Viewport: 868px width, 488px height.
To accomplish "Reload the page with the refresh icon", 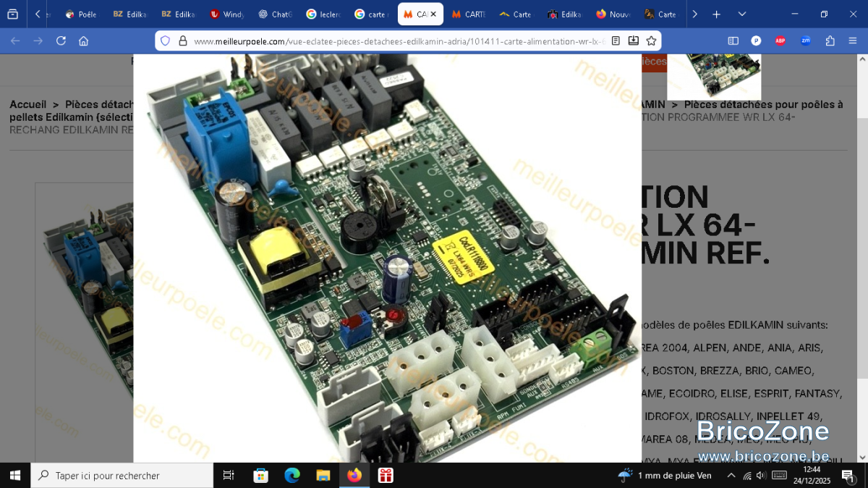I will coord(61,41).
